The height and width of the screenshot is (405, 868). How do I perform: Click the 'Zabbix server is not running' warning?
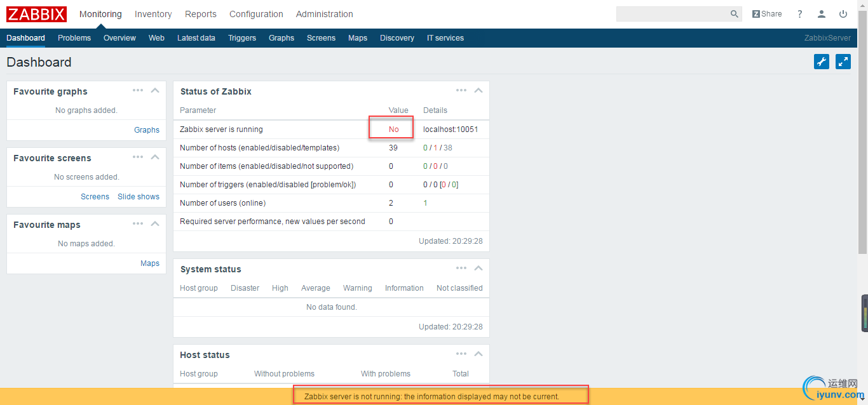(431, 397)
